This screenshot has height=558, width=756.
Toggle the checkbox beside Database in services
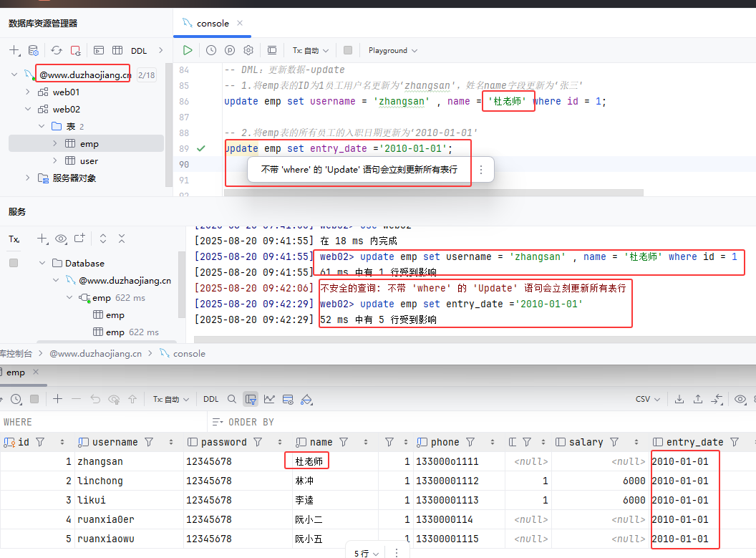[14, 263]
